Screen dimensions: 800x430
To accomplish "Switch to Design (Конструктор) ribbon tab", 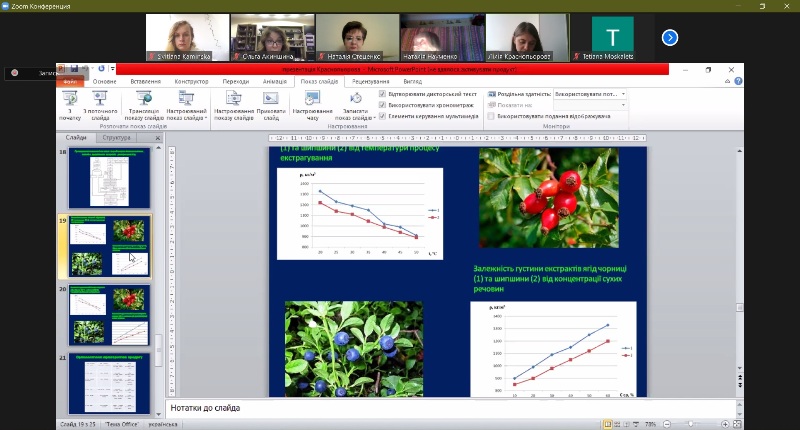I will pos(191,82).
